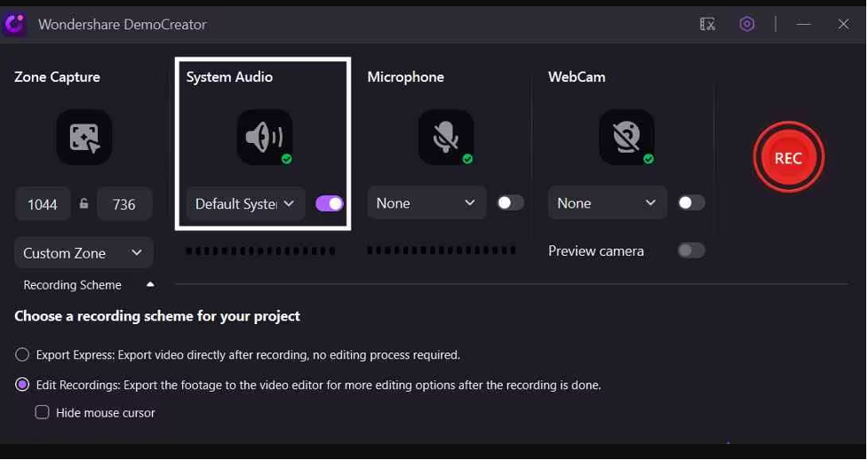
Task: Click the disabled WebCam icon
Action: pyautogui.click(x=626, y=137)
